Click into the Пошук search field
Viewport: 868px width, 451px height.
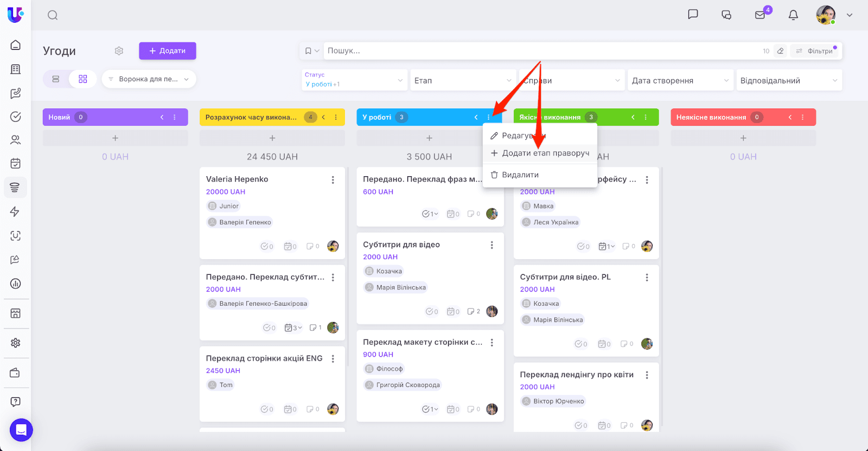[537, 51]
